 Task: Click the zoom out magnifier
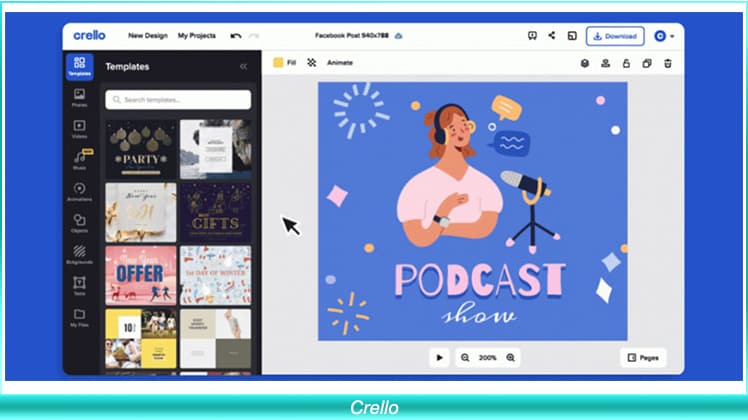(x=465, y=357)
